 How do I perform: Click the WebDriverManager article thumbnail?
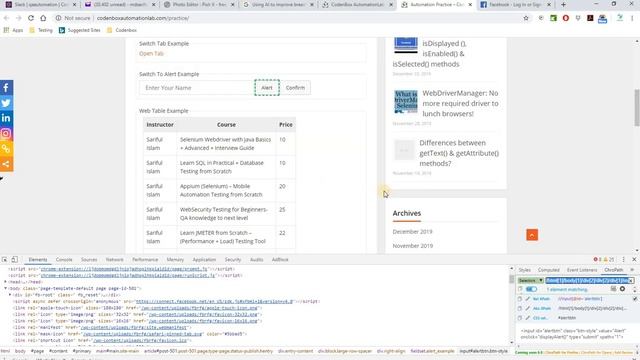(406, 102)
